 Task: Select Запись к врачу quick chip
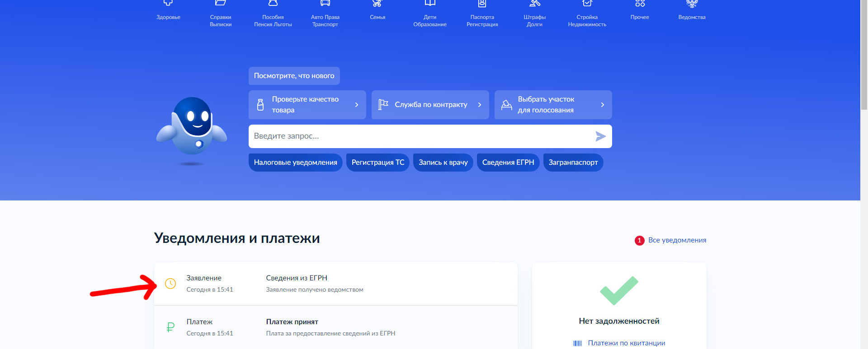coord(443,163)
